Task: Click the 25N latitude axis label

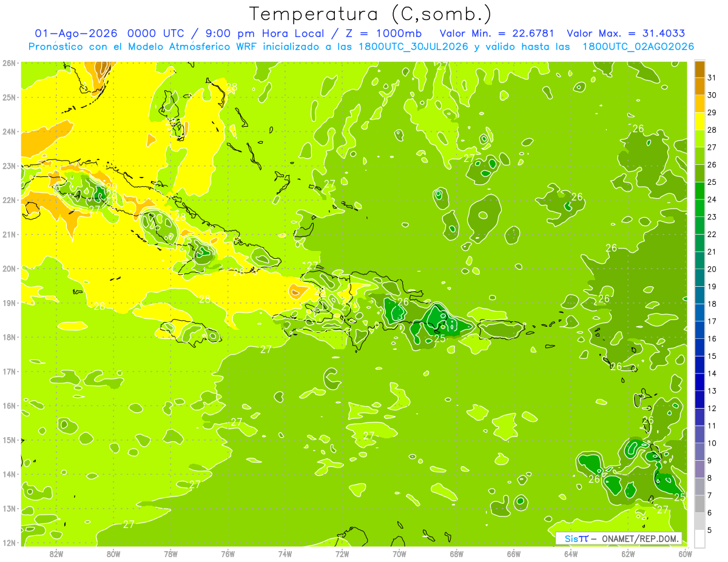Action: [x=9, y=97]
